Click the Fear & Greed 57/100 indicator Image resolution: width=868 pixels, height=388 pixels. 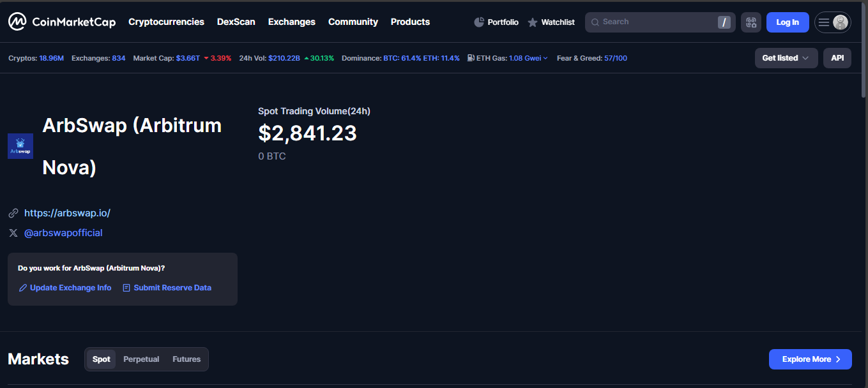pos(615,58)
